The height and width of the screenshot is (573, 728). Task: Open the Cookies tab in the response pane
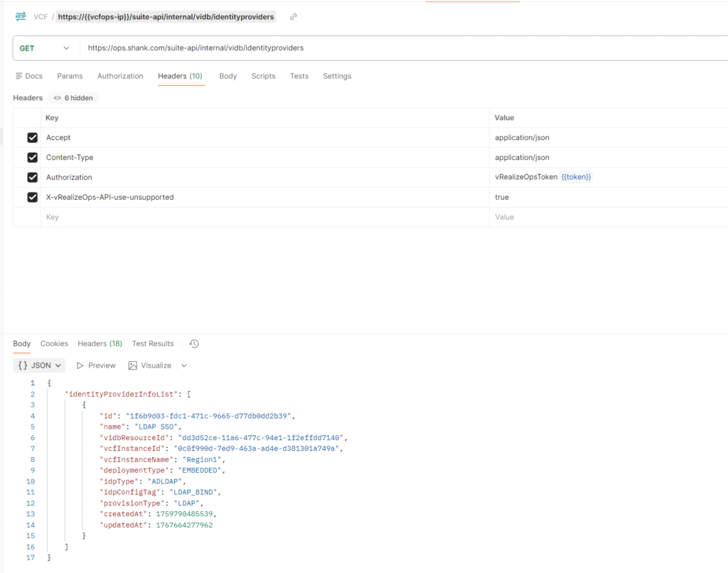(x=54, y=343)
